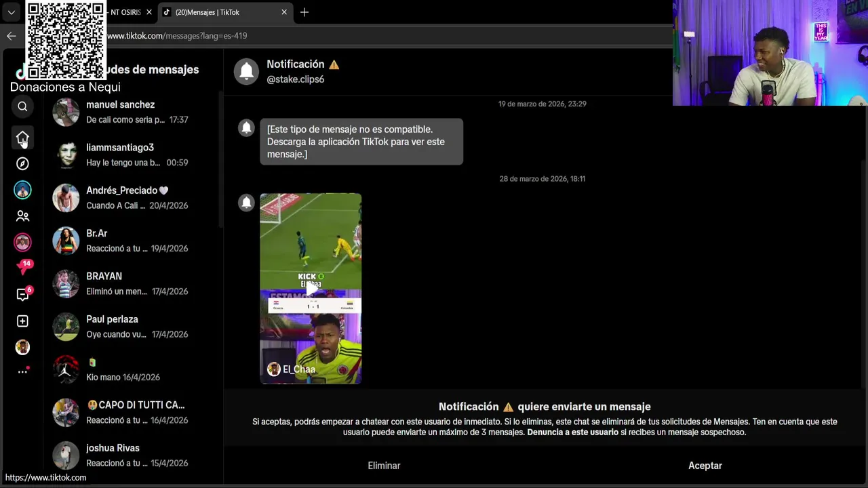Click the El_Chaa author label on video
The image size is (868, 488).
(x=292, y=369)
